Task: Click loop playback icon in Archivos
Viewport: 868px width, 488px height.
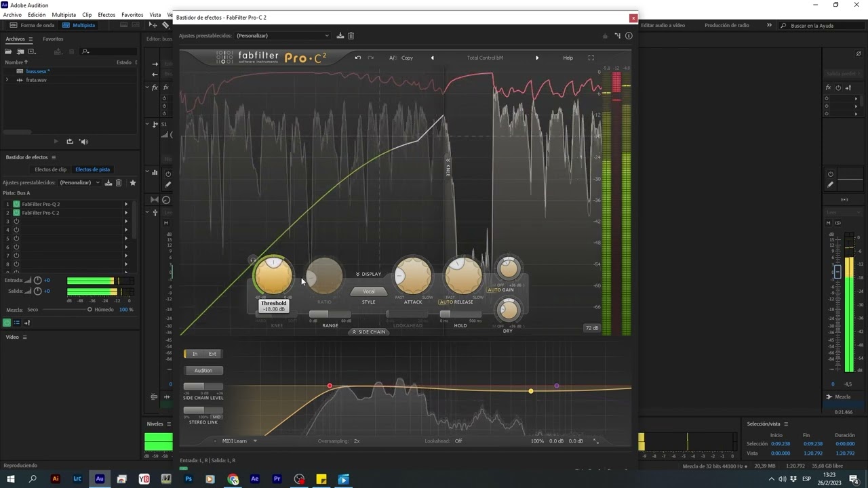Action: 70,142
